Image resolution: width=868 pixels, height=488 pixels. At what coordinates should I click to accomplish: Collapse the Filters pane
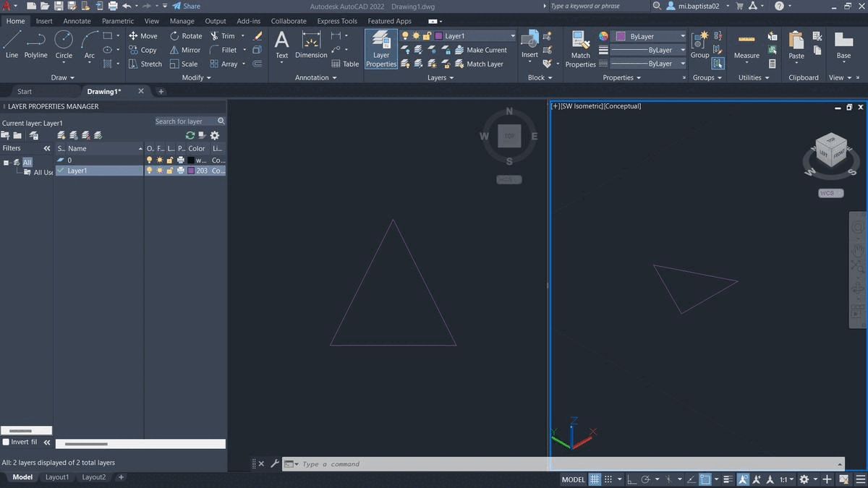[x=47, y=148]
